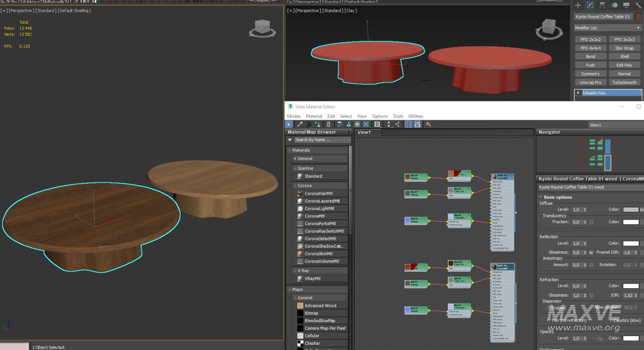644x350 pixels.
Task: Open the Create panel plus icon
Action: click(578, 5)
